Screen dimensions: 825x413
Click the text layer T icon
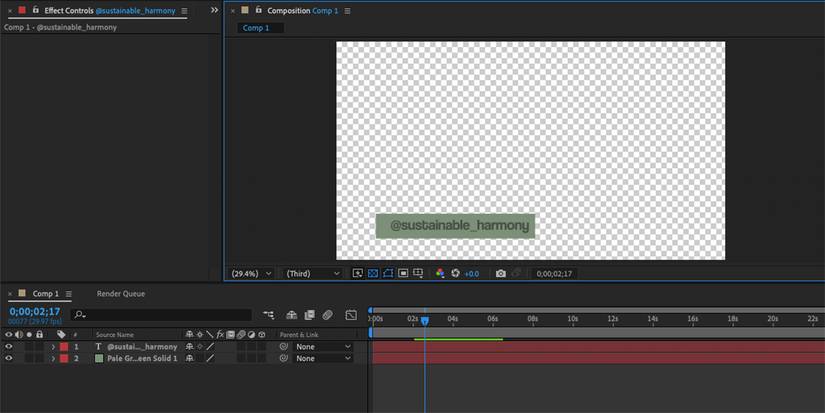(x=98, y=347)
